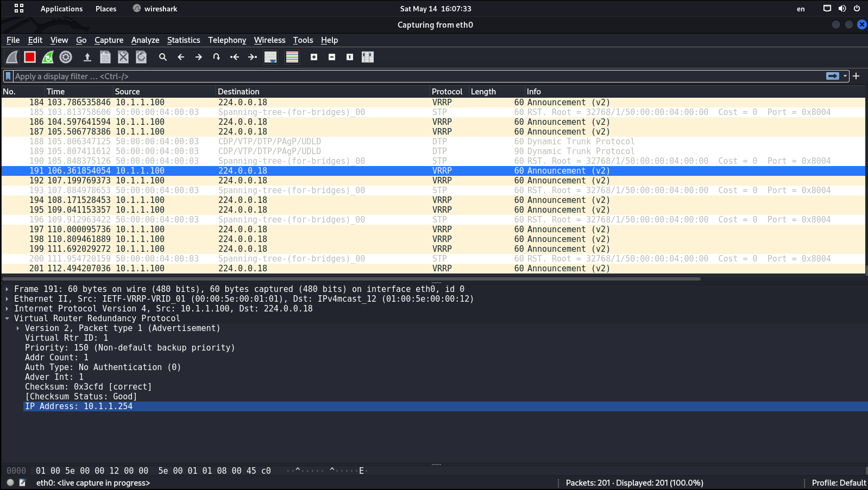Open the Capture menu

109,40
